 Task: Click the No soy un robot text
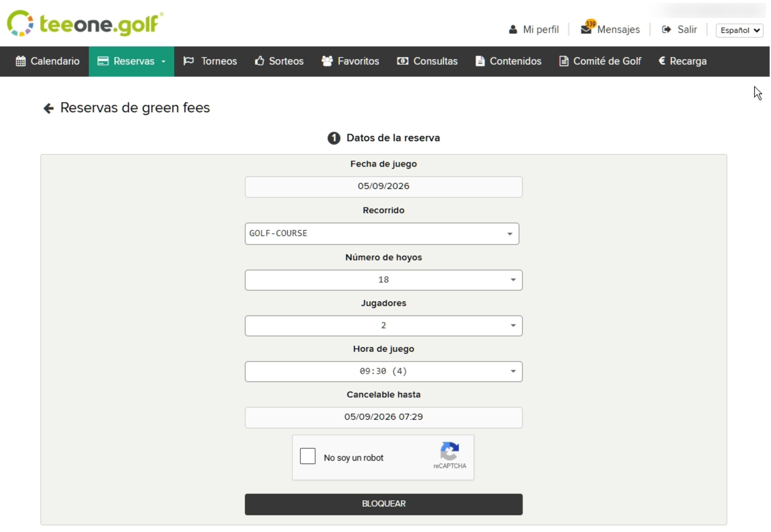coord(353,458)
